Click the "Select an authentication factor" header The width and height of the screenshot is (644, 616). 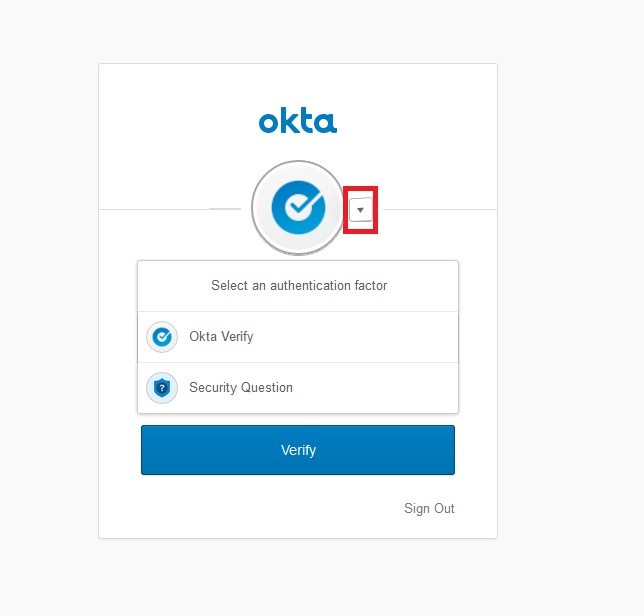pyautogui.click(x=298, y=286)
